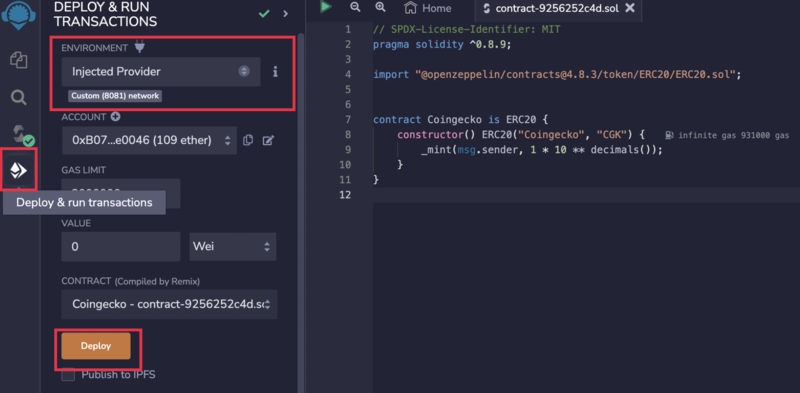Zoom out the editor font

click(355, 8)
